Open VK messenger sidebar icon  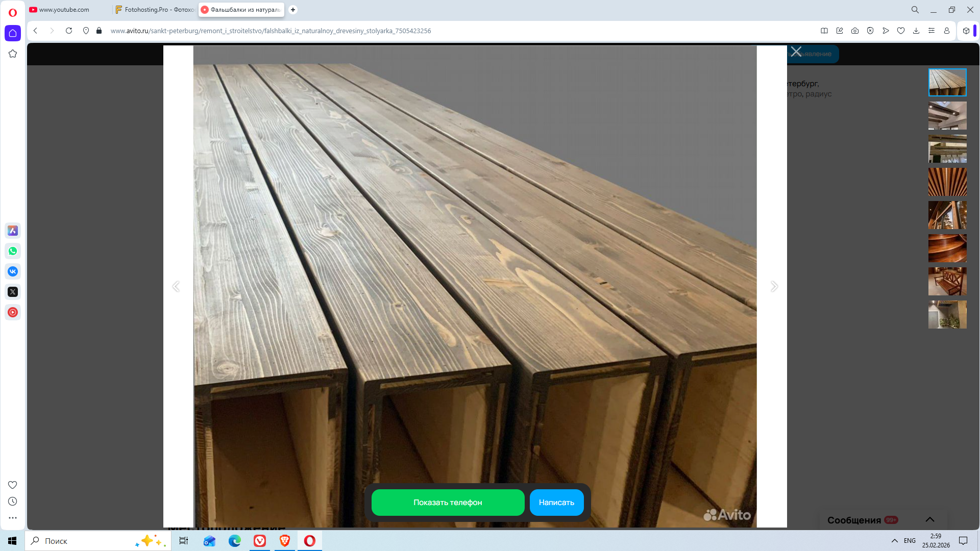pos(13,271)
